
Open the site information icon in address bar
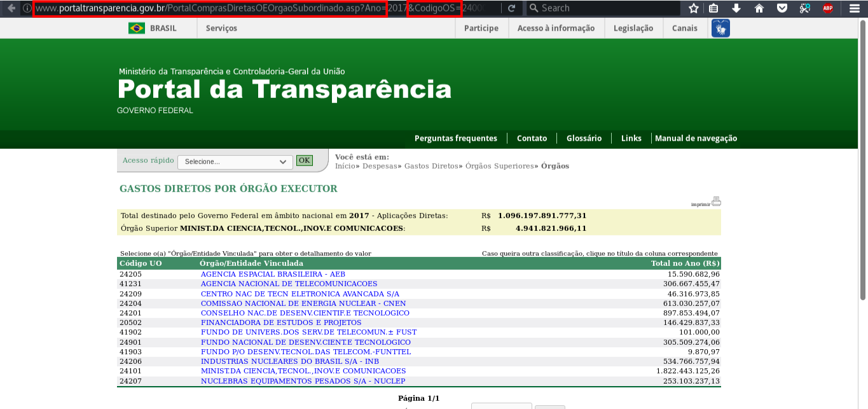27,8
